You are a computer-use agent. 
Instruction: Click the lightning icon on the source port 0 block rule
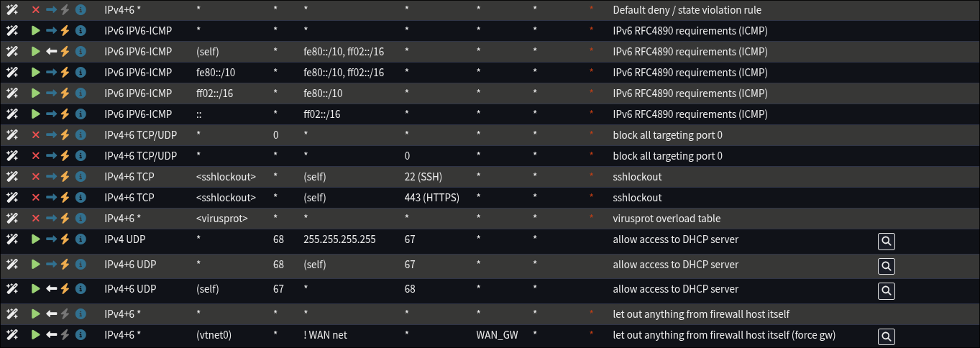click(65, 134)
